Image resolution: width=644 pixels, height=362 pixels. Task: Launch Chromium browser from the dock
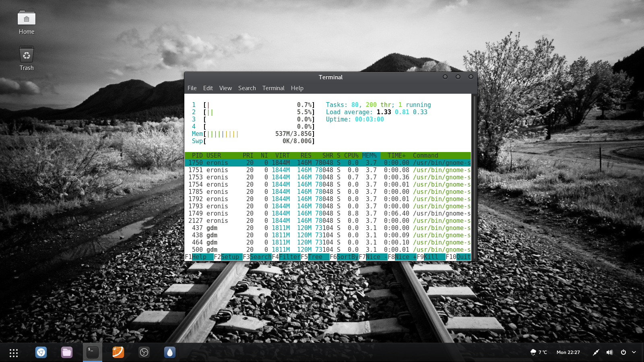coord(41,353)
